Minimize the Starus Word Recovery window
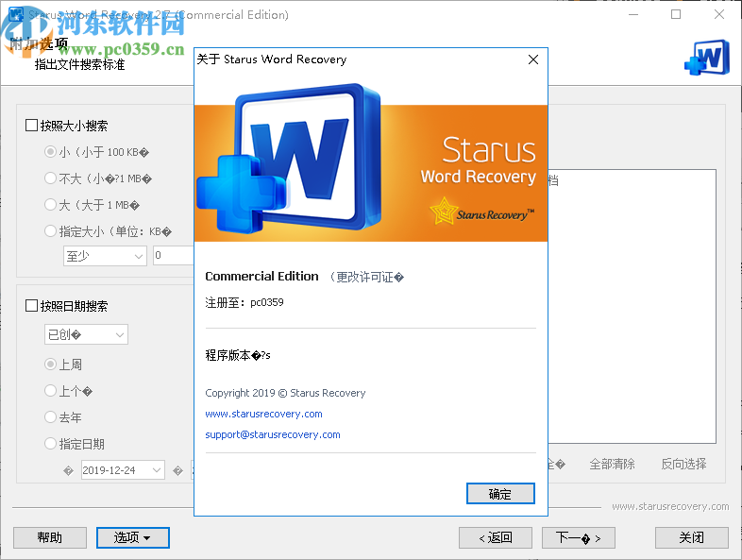Image resolution: width=742 pixels, height=560 pixels. point(633,15)
